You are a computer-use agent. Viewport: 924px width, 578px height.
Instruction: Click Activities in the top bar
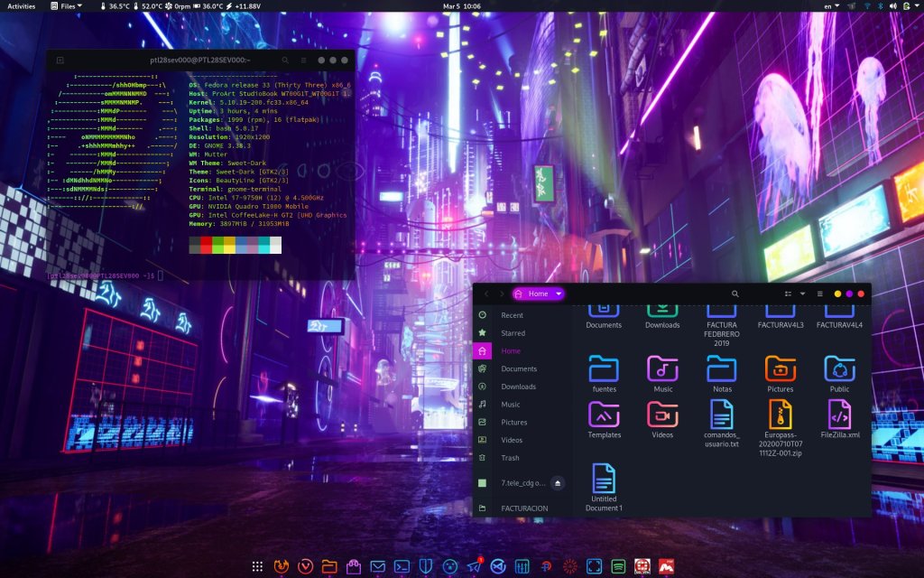[21, 6]
